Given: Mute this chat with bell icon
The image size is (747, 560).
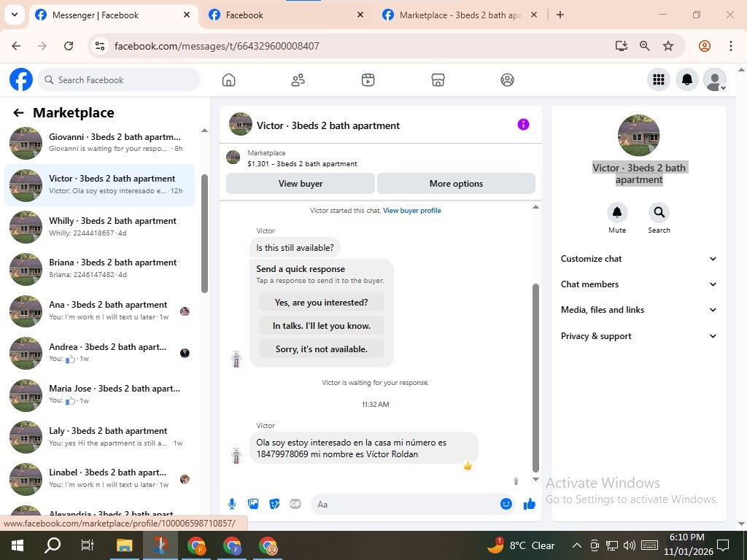Looking at the screenshot, I should (617, 212).
